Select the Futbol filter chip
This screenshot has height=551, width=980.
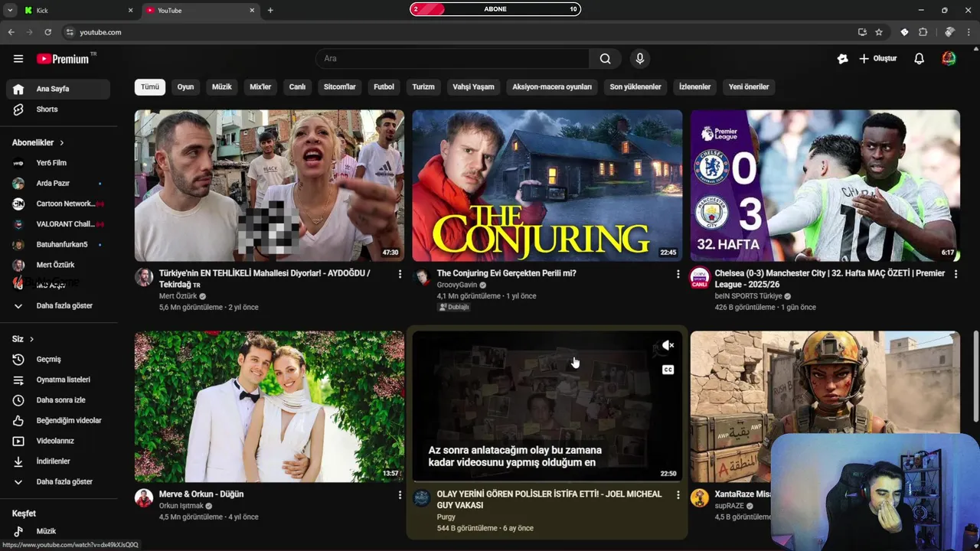coord(384,87)
